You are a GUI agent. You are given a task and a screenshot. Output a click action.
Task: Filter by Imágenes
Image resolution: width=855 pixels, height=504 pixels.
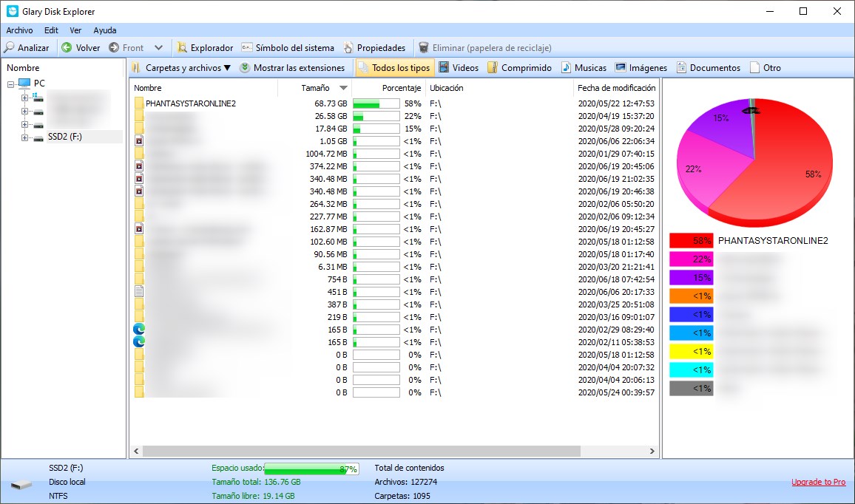coord(641,67)
